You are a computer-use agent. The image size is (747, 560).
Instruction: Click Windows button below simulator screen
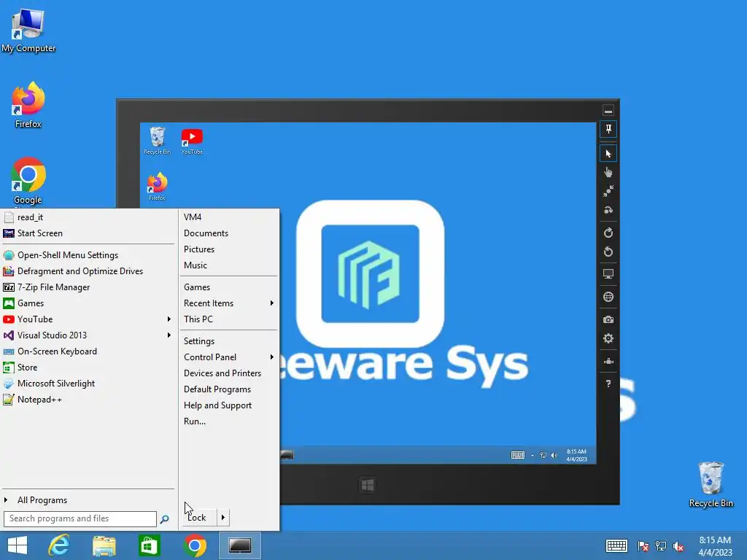point(368,485)
